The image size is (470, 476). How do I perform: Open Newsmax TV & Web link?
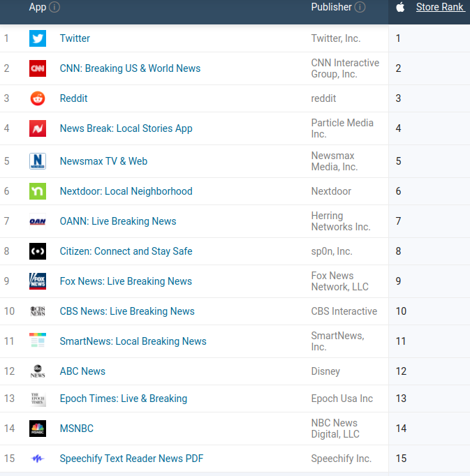(x=103, y=161)
